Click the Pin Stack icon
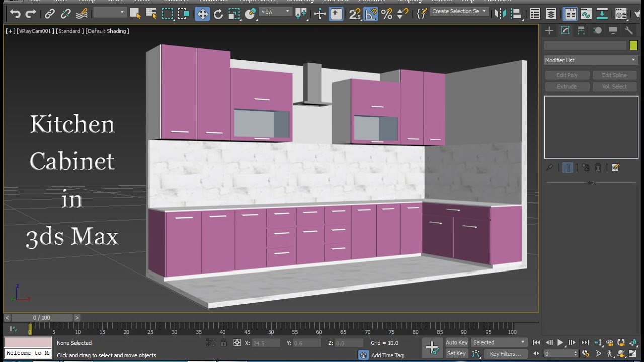The height and width of the screenshot is (362, 644). 550,168
